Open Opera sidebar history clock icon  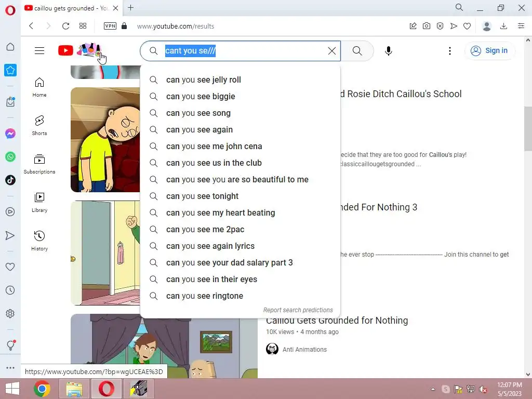[x=10, y=290]
